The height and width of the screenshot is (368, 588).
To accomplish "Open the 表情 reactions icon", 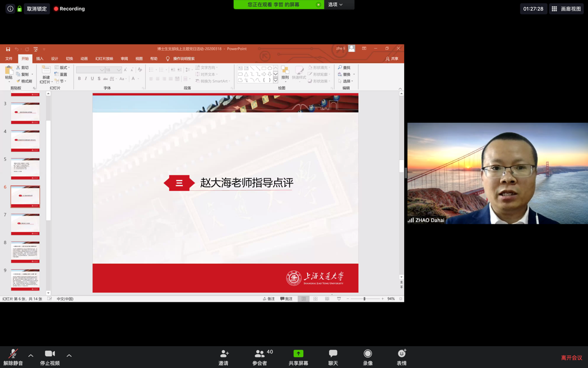I will tap(401, 354).
